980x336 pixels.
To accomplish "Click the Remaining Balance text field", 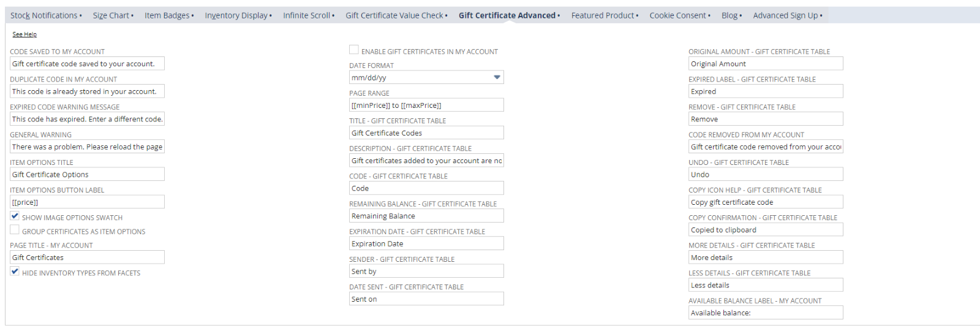I will [426, 216].
